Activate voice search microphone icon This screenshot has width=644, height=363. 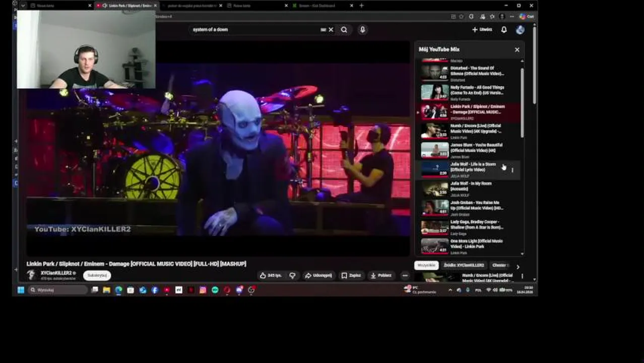click(x=362, y=30)
